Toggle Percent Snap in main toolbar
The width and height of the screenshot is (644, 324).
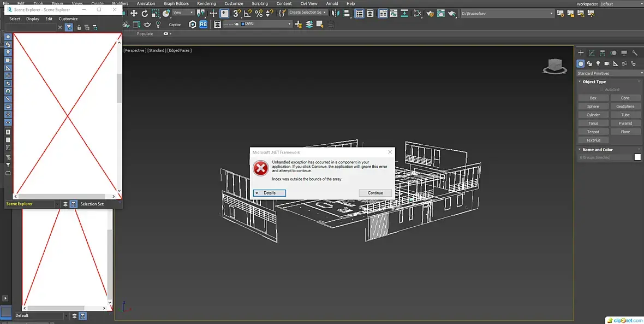[259, 13]
